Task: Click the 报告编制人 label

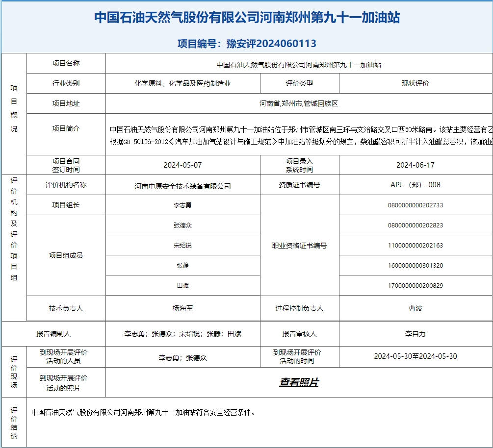Action: tap(53, 334)
